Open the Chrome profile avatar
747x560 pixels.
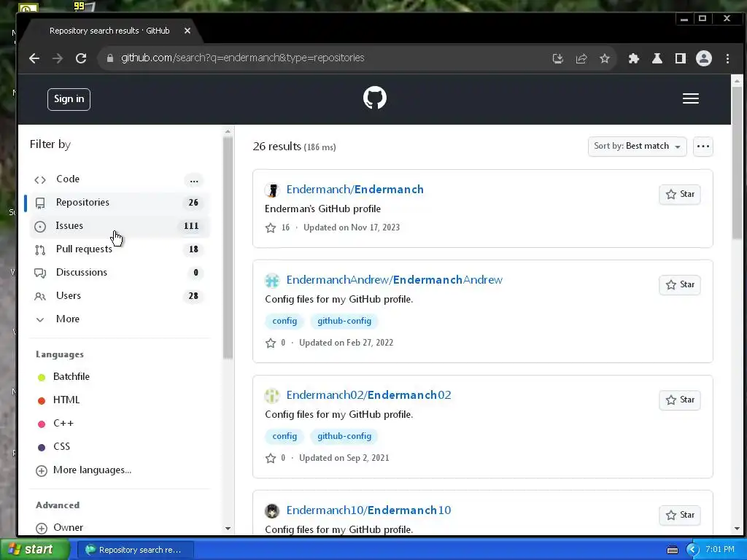[704, 58]
